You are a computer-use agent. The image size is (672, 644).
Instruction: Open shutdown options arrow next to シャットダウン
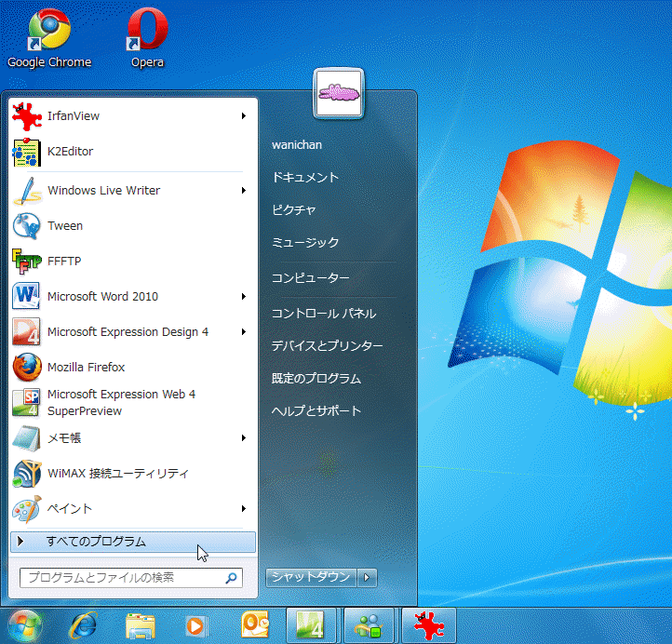coord(367,578)
